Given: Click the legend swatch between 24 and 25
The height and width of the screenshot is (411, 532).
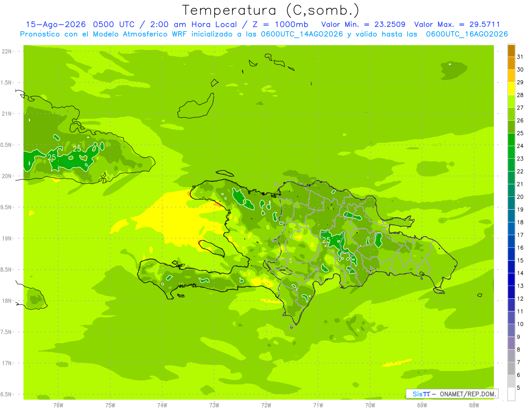Looking at the screenshot, I should click(511, 140).
